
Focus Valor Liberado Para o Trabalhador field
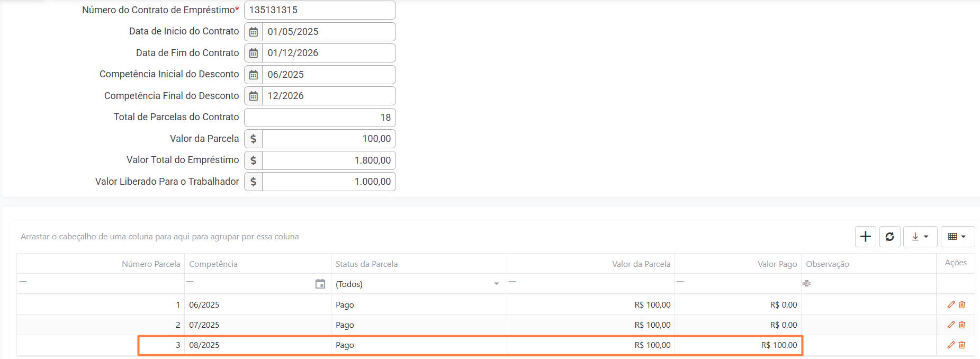329,182
